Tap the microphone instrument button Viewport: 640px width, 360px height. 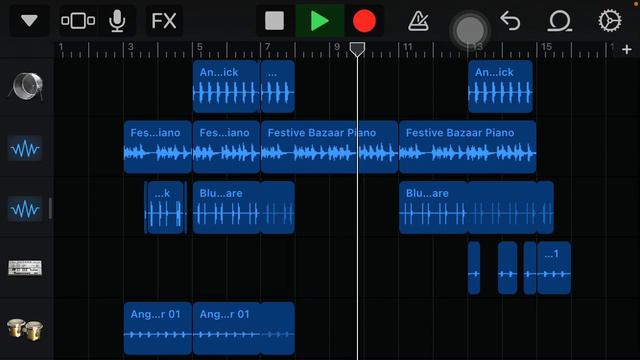coord(117,20)
